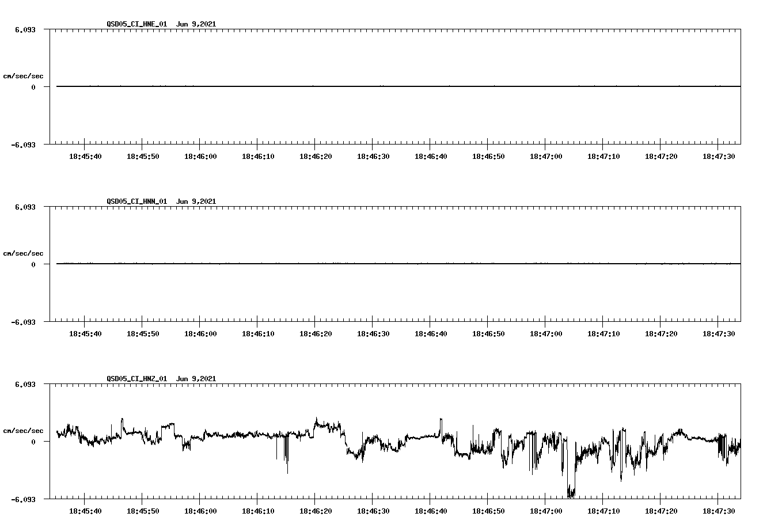
Task: Click the flat HNN waveform trace line
Action: 398,264
